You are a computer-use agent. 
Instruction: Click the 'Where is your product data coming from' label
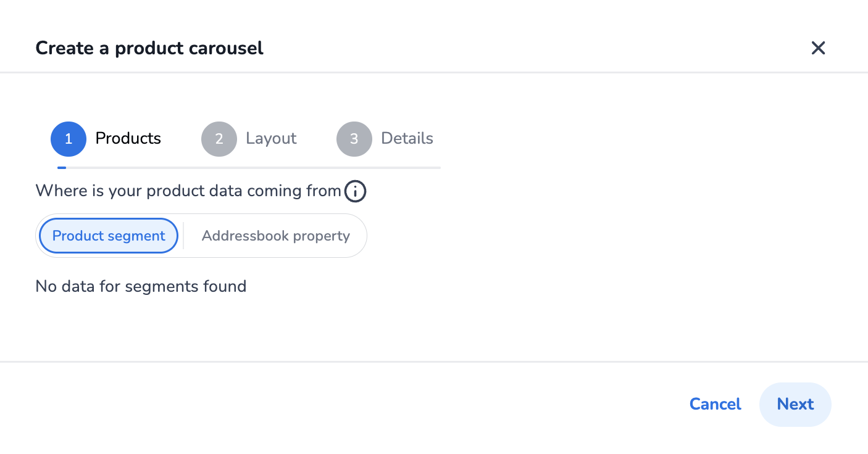tap(188, 191)
